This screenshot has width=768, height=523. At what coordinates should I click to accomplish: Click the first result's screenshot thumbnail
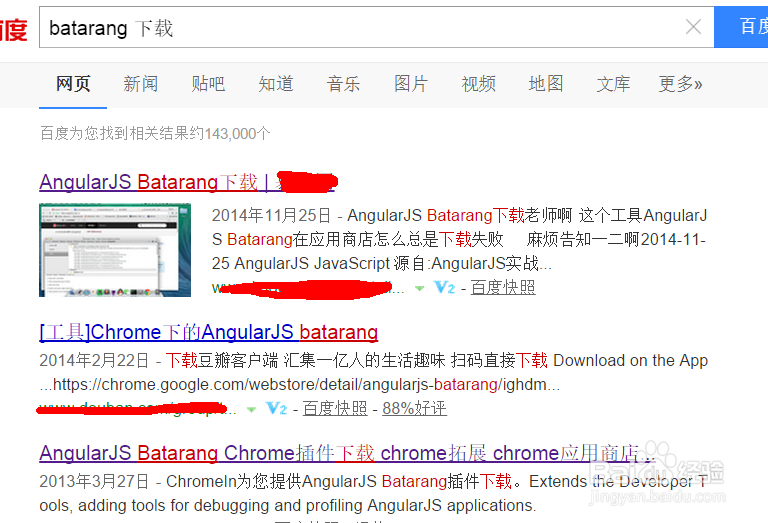[x=115, y=250]
